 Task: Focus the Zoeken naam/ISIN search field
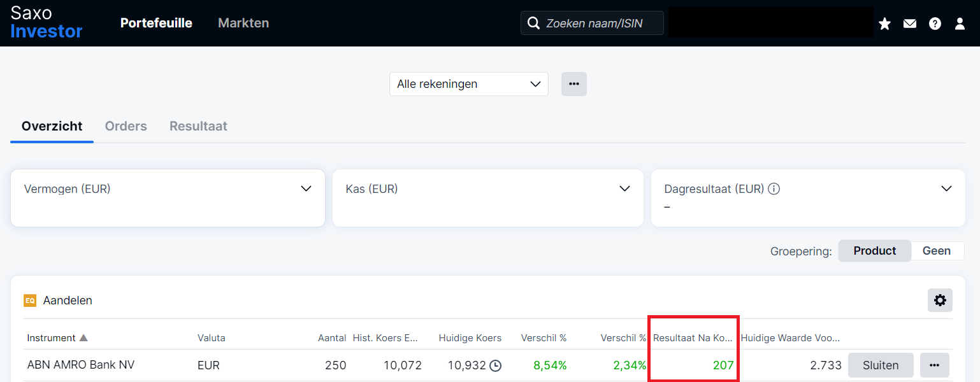(x=592, y=23)
